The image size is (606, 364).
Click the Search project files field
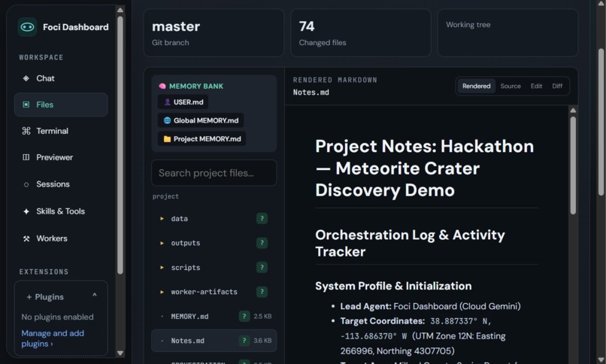point(214,173)
